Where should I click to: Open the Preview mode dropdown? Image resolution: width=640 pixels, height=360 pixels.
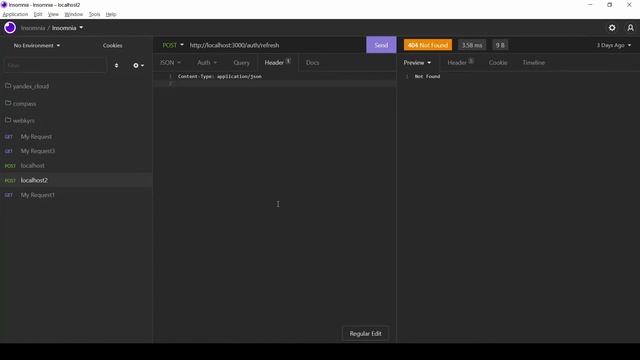tap(417, 62)
